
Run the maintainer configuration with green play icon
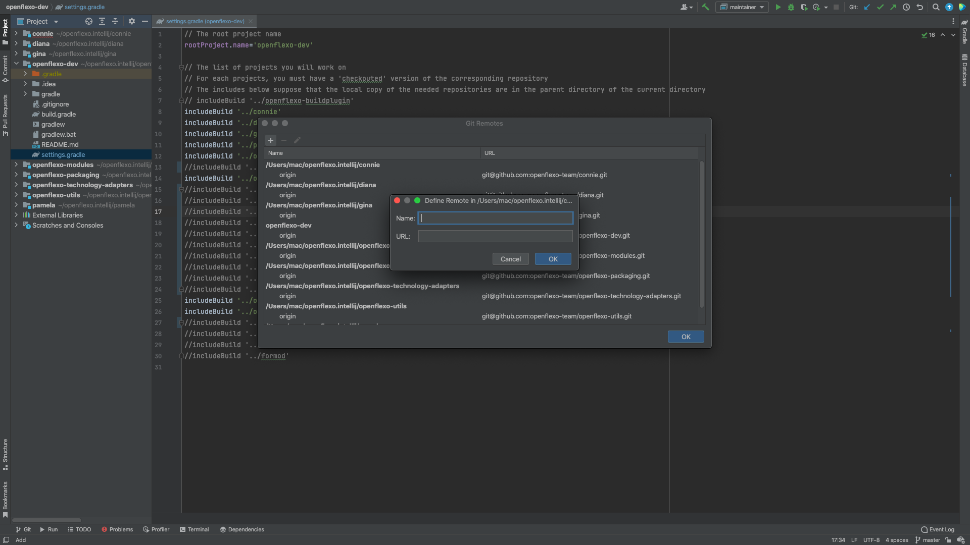click(778, 7)
